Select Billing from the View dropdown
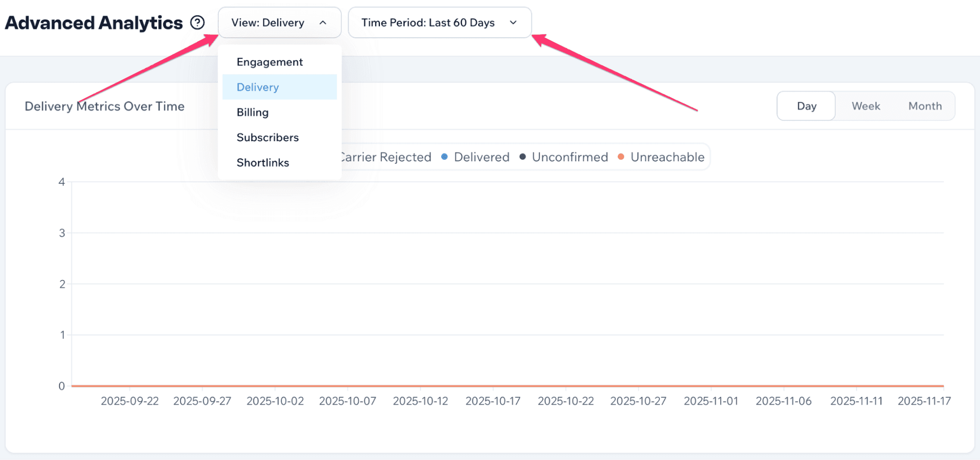The height and width of the screenshot is (460, 980). coord(252,112)
